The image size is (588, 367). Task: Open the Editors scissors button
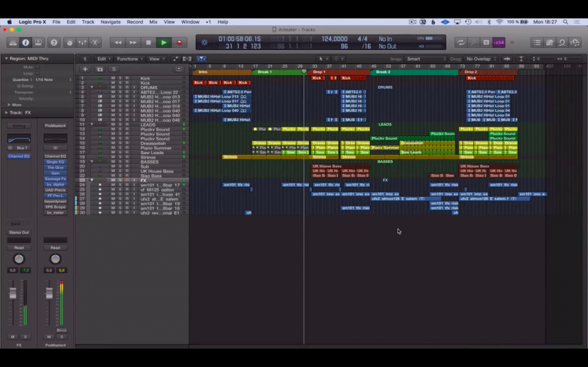(x=95, y=43)
